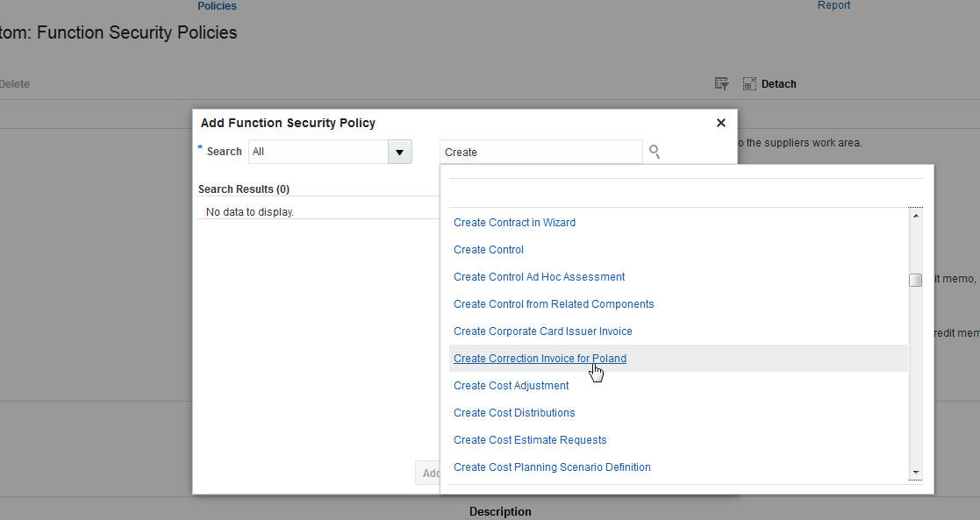Viewport: 980px width, 520px height.
Task: Open the Policies tab
Action: pyautogui.click(x=217, y=6)
